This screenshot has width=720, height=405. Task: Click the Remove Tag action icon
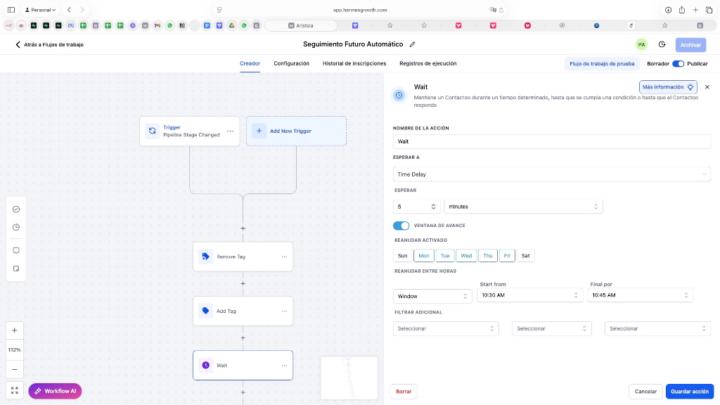click(x=206, y=257)
